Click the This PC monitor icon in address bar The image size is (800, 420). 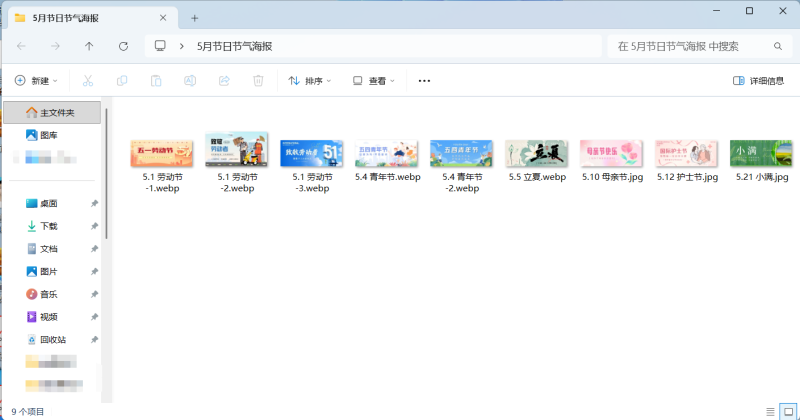click(160, 46)
